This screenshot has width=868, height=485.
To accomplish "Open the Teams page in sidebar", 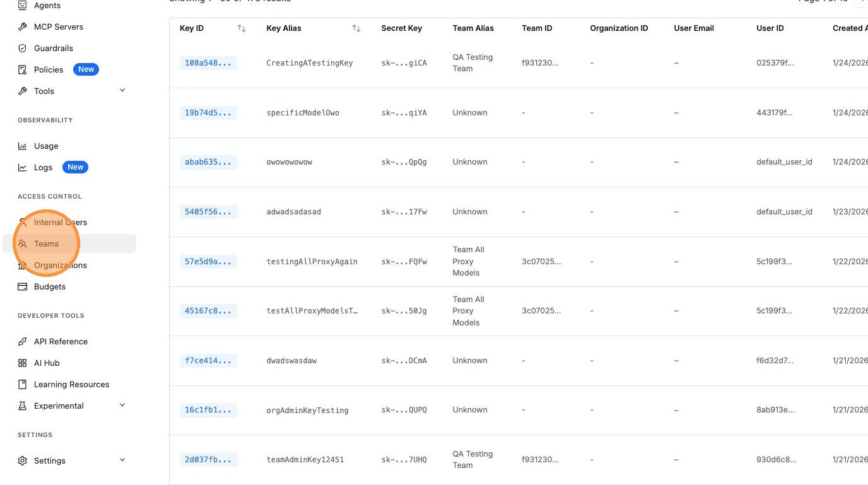I will pyautogui.click(x=47, y=244).
